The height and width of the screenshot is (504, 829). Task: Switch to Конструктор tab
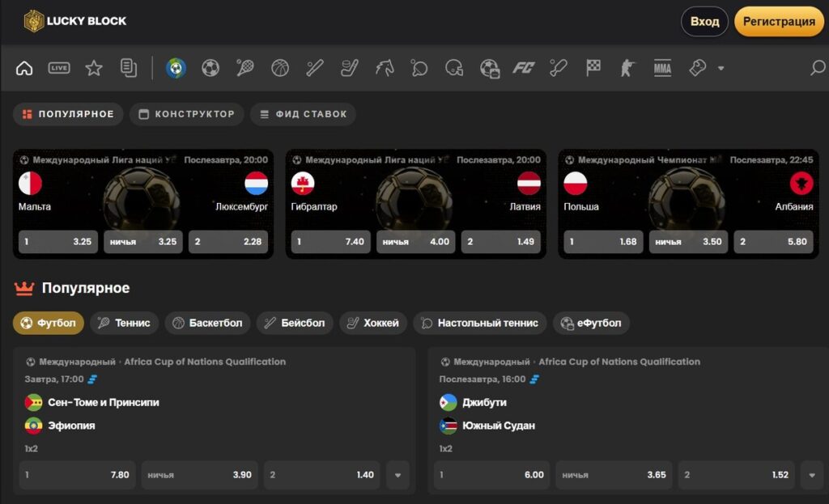(x=187, y=114)
